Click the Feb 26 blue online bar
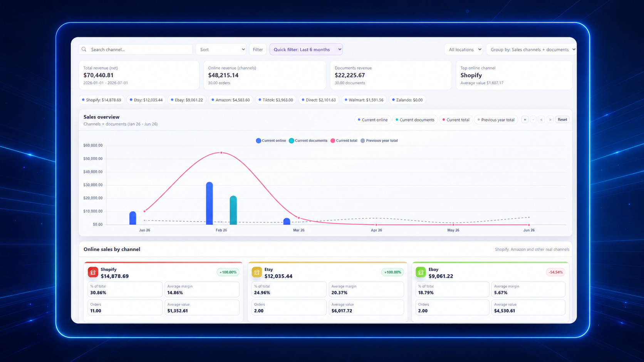The height and width of the screenshot is (362, 644). tap(210, 203)
